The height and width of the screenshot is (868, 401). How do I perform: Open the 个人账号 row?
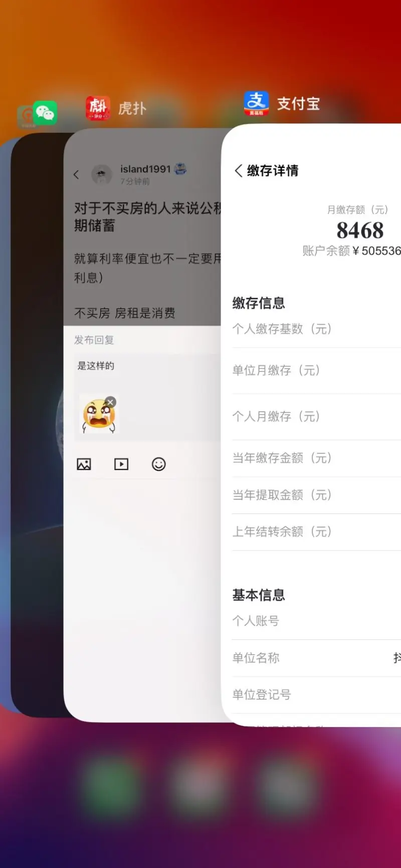(316, 621)
